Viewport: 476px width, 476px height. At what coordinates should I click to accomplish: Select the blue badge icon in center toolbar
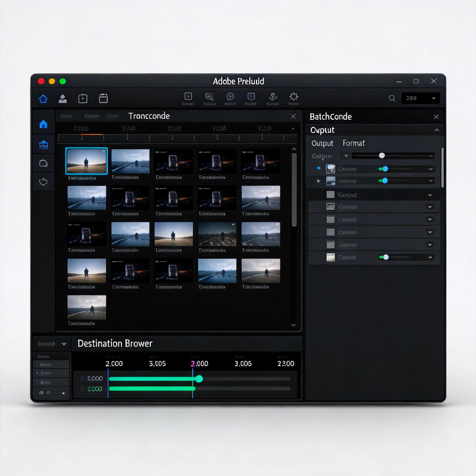pyautogui.click(x=251, y=96)
